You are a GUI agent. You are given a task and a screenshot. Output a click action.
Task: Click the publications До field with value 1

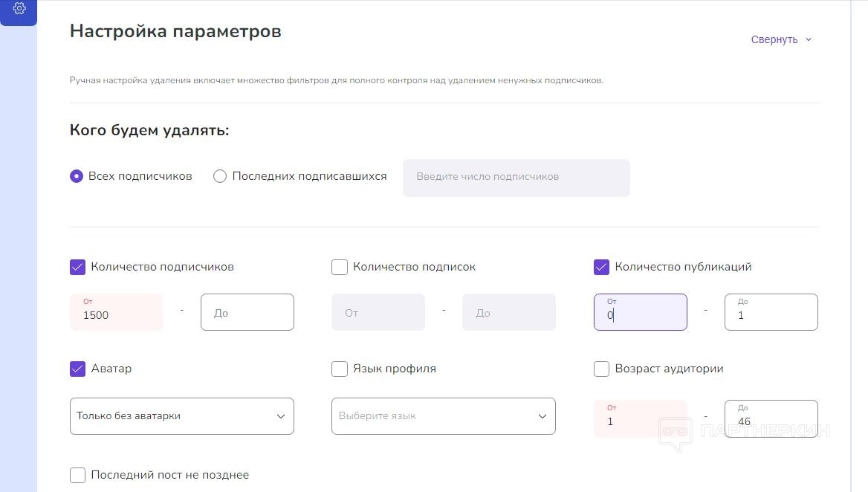pos(771,313)
